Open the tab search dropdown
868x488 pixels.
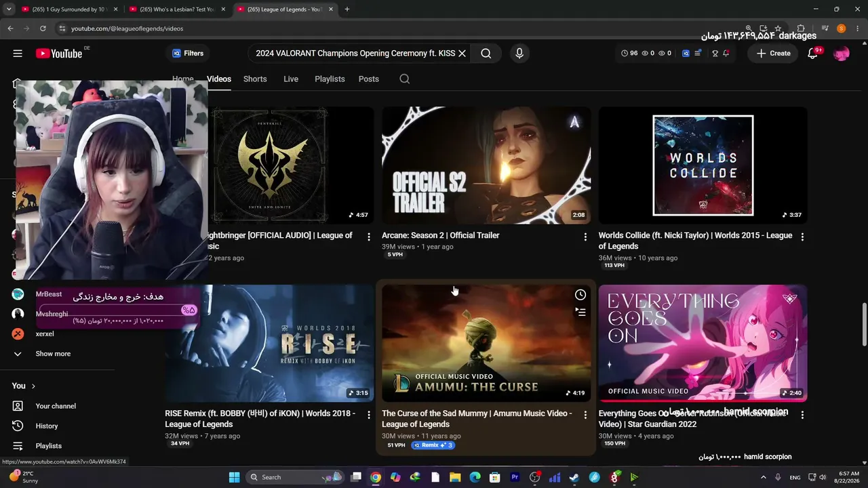coord(8,9)
